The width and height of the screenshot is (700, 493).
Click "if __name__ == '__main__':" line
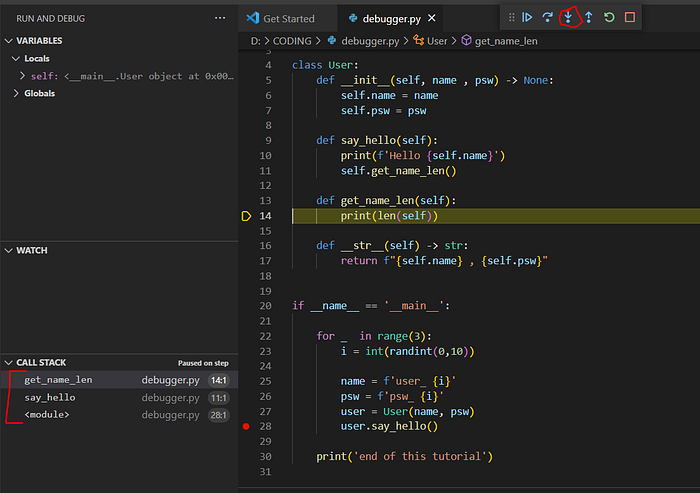pos(371,306)
